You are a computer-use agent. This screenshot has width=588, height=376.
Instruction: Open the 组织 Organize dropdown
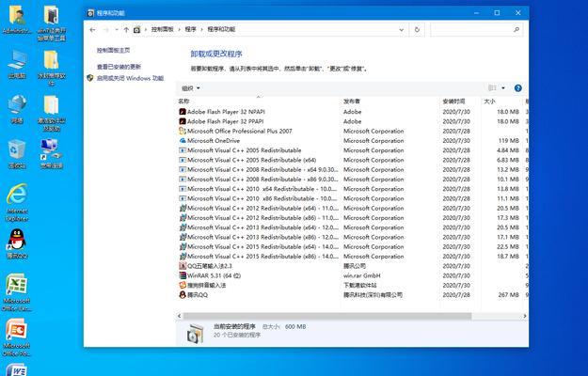[190, 88]
